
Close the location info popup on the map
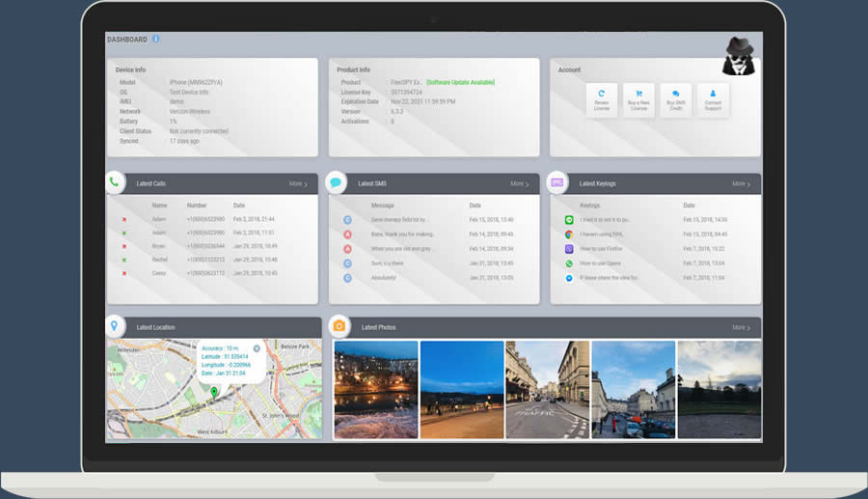click(x=257, y=348)
